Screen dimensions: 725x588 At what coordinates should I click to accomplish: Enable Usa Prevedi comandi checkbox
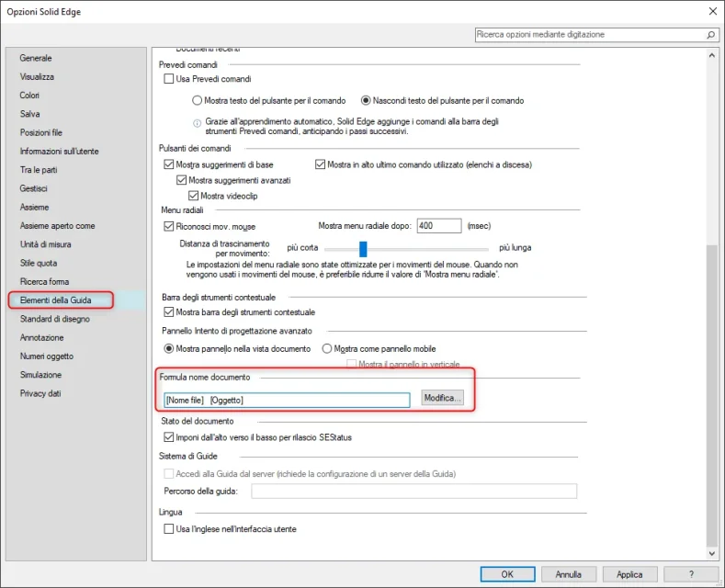click(169, 79)
